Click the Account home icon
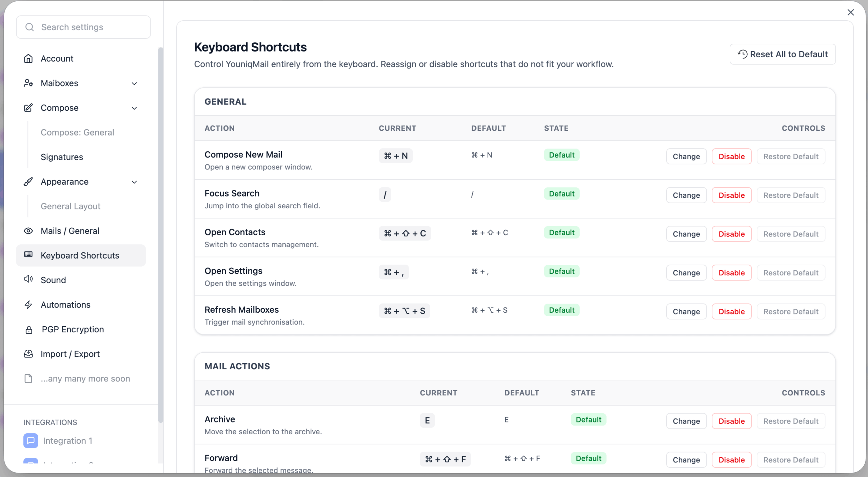The image size is (868, 477). point(28,59)
